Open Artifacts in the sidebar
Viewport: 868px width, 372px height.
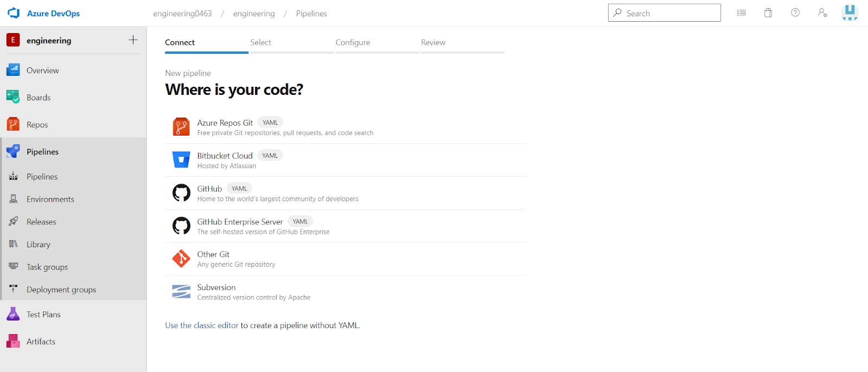pos(73,341)
